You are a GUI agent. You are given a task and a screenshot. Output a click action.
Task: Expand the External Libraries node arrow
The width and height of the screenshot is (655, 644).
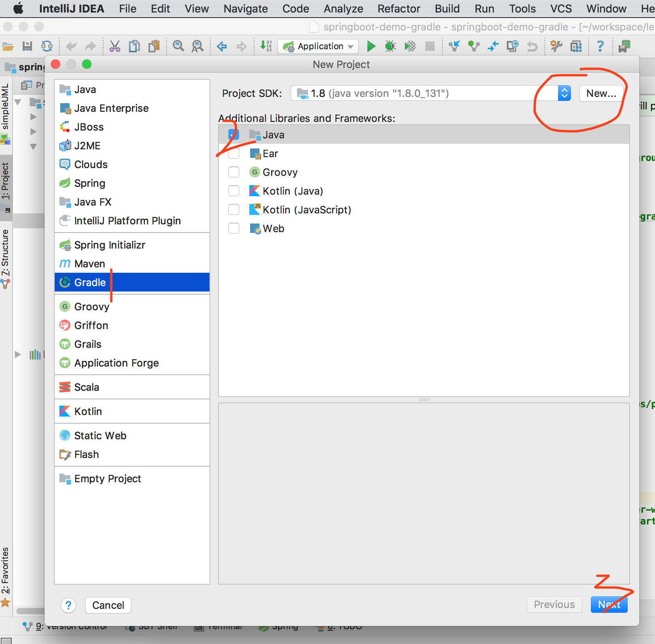18,354
